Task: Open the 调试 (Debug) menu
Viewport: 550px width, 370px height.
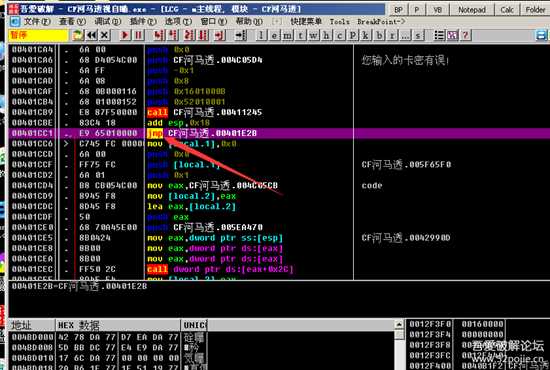Action: coord(107,22)
